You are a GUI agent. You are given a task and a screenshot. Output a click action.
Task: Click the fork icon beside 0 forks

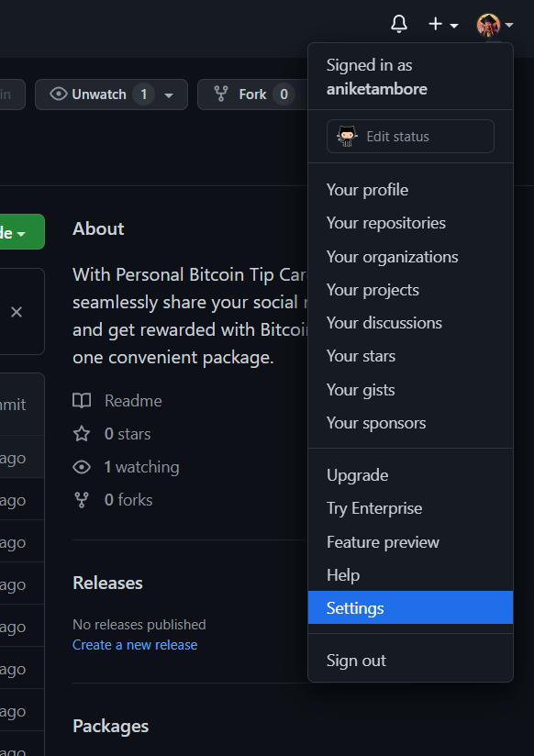(x=82, y=500)
